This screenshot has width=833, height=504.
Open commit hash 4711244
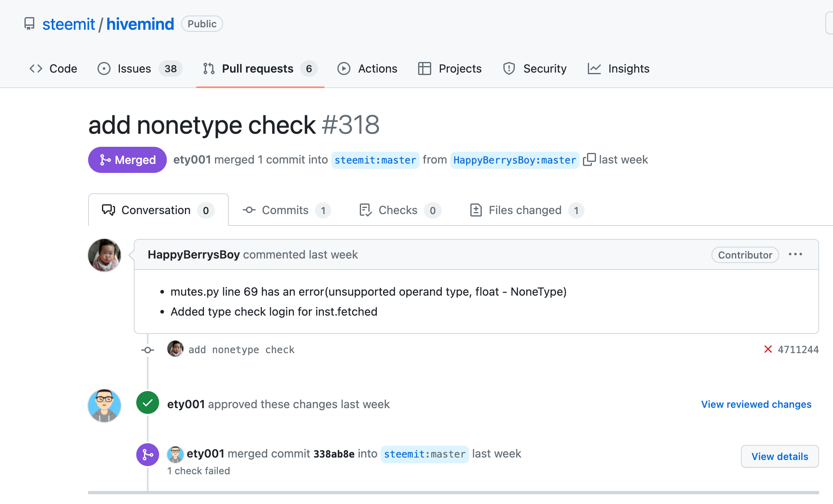coord(798,349)
